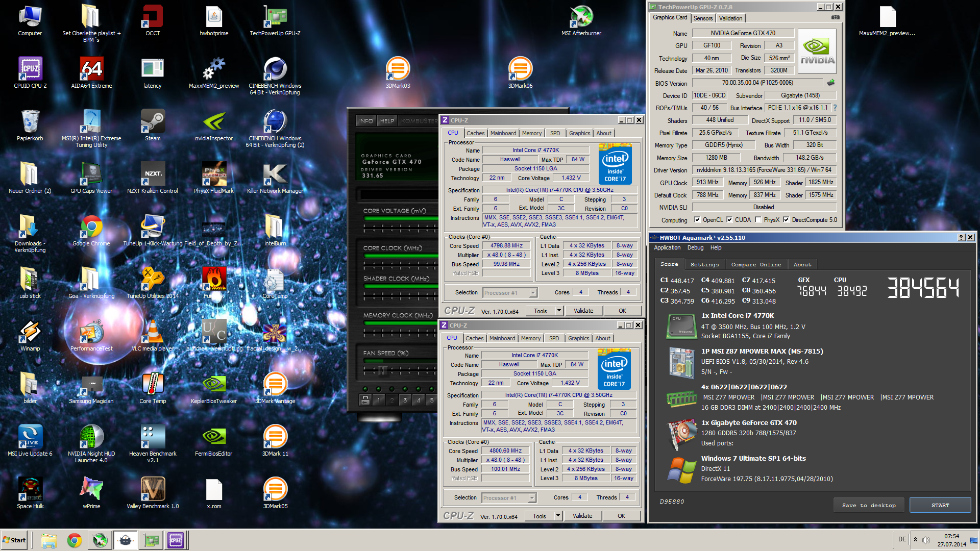Open the Killer Network Manager icon
This screenshot has height=551, width=980.
[x=275, y=179]
